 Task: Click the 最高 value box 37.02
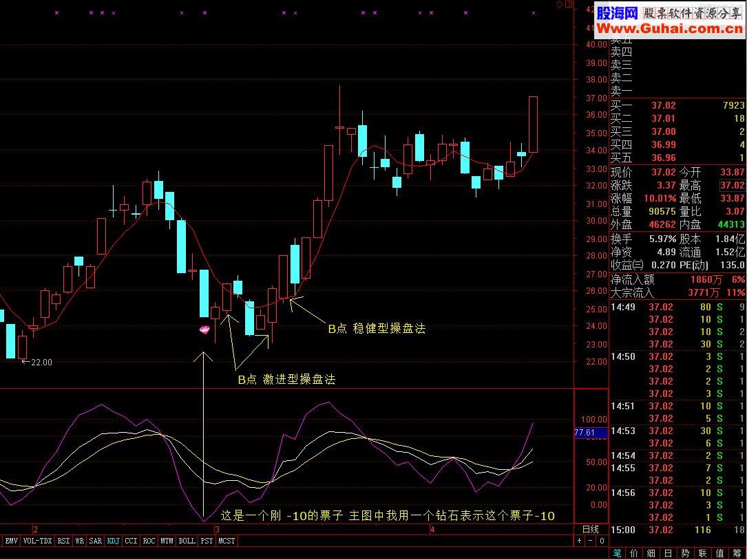(x=733, y=185)
